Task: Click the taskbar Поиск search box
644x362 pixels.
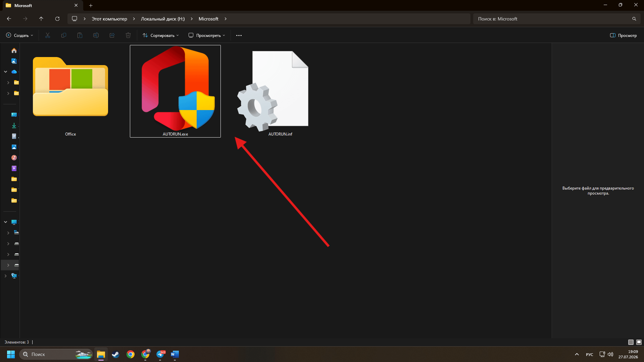Action: (x=56, y=354)
